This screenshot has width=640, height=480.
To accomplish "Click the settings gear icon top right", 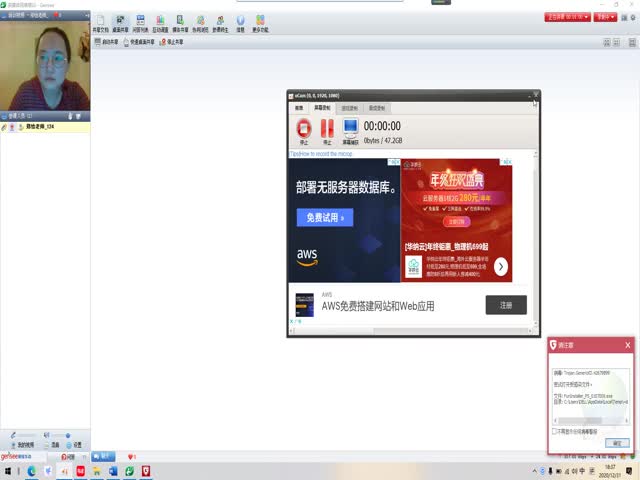I will point(633,17).
